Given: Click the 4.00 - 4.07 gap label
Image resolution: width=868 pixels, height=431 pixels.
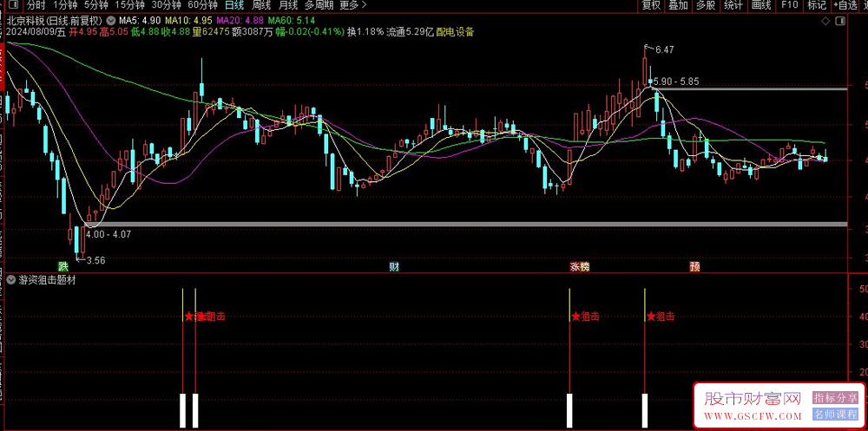Looking at the screenshot, I should coord(108,235).
